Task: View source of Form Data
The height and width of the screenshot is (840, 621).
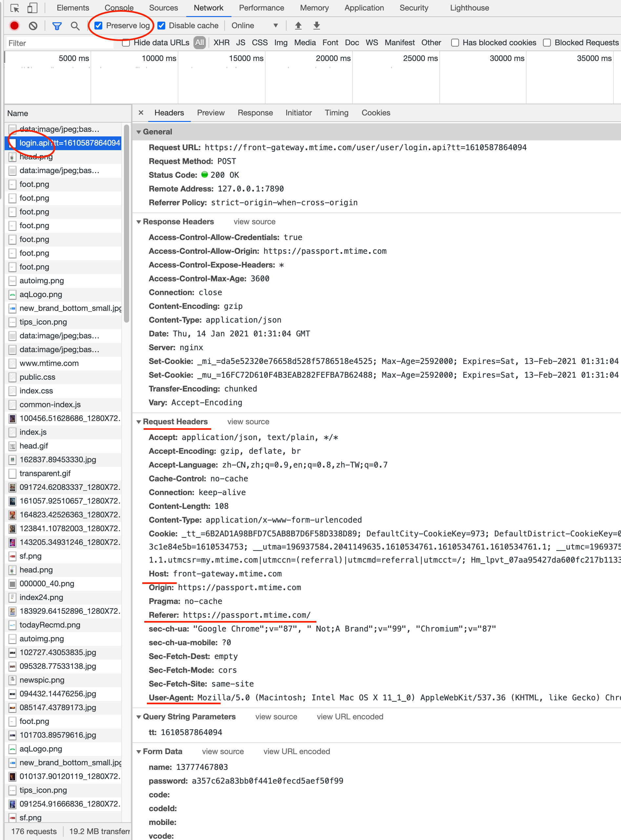Action: 223,752
